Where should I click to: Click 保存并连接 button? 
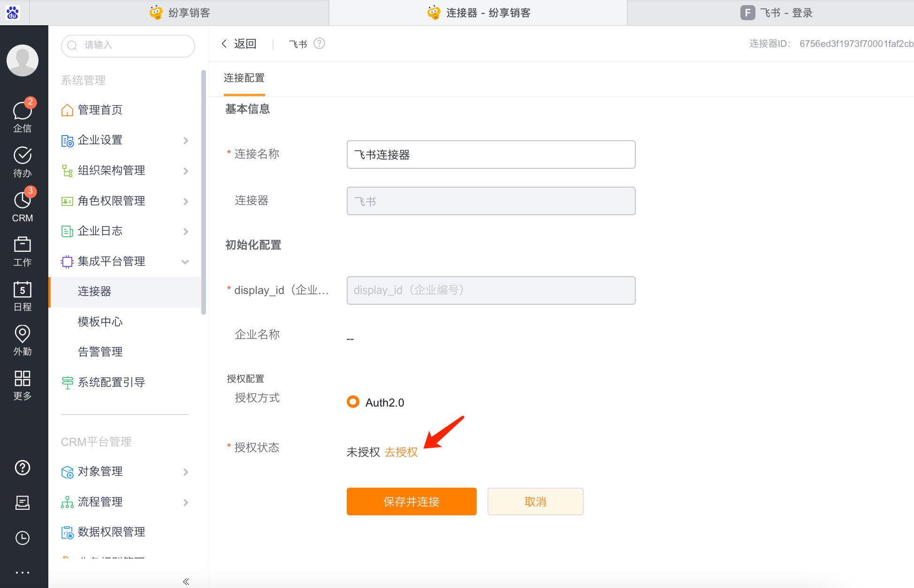tap(411, 502)
